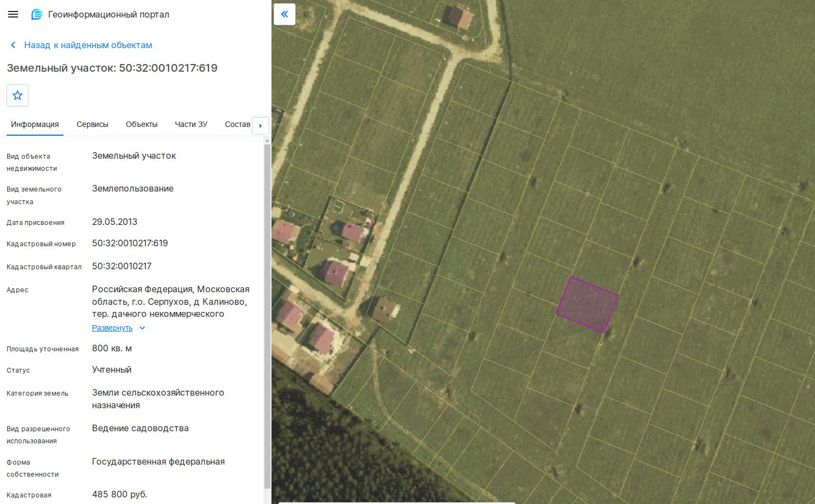Screen dimensions: 815x504
Task: Switch to the Сервисы tab
Action: [93, 124]
